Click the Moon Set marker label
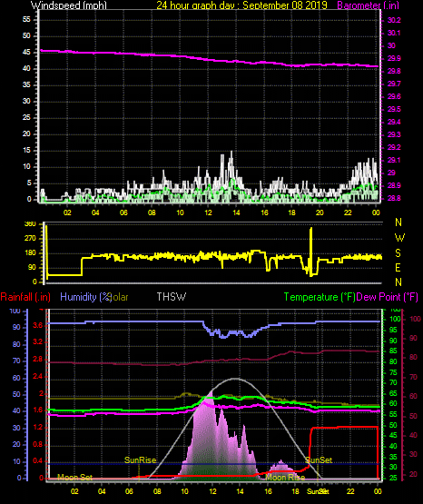 74,478
